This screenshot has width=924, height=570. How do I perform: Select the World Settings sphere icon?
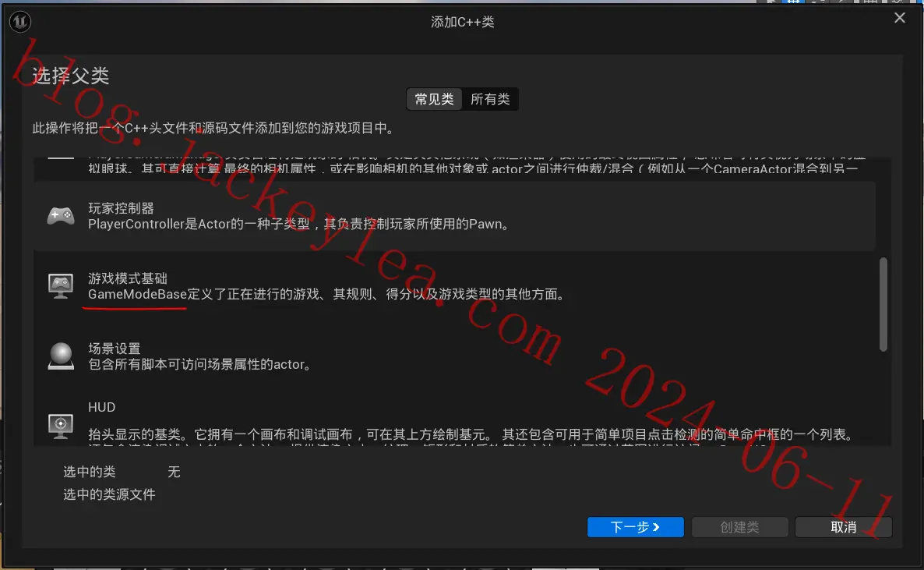click(61, 356)
